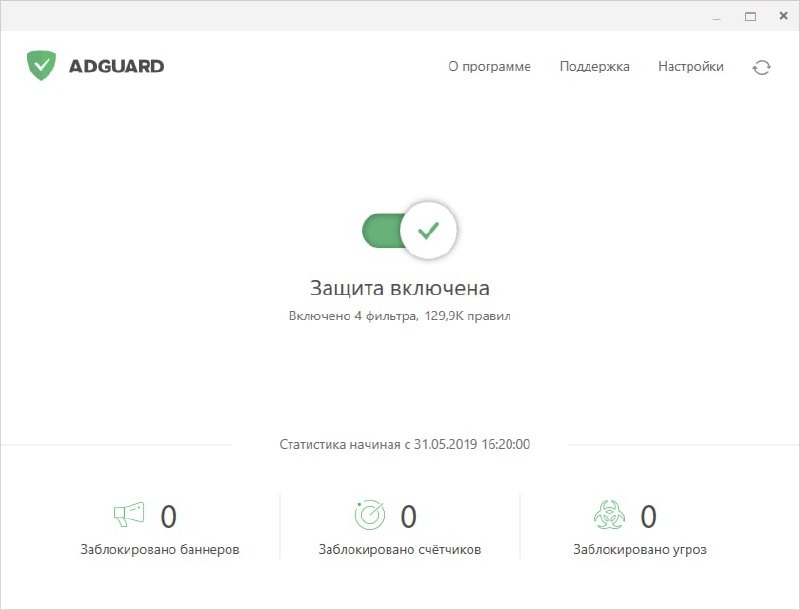Click the Заблокировано баннеров label
Image resolution: width=800 pixels, height=610 pixels.
[160, 550]
